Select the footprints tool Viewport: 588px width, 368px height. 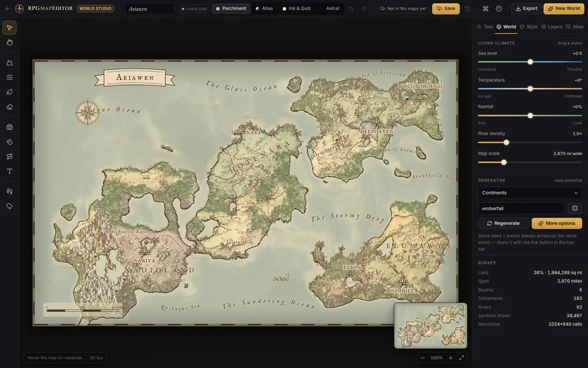click(9, 191)
